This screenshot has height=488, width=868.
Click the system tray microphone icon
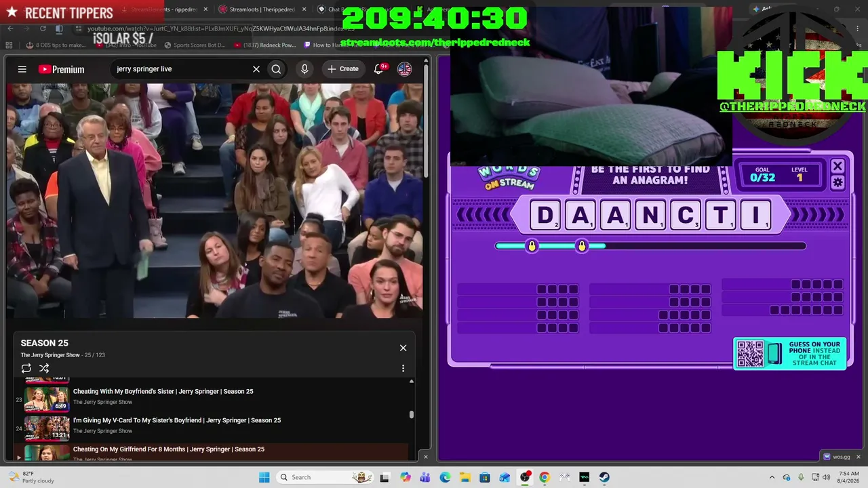801,477
